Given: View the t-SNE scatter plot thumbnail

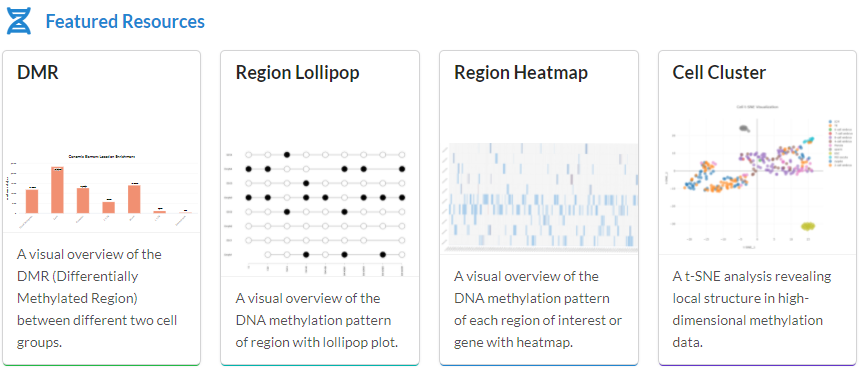Looking at the screenshot, I should [757, 175].
